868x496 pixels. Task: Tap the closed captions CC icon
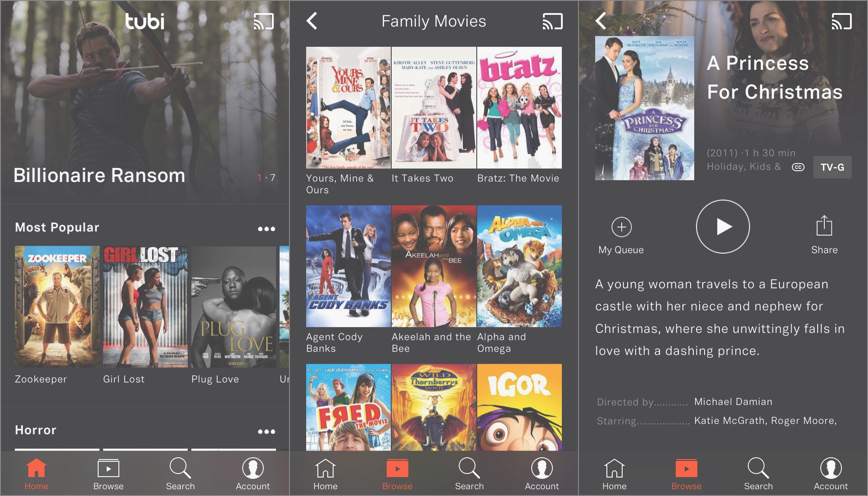(x=798, y=167)
